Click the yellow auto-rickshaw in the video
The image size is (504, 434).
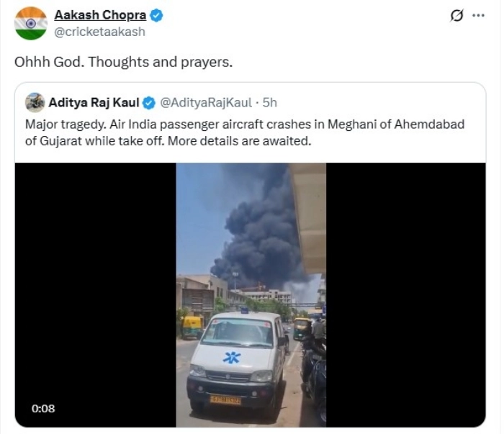(x=192, y=327)
